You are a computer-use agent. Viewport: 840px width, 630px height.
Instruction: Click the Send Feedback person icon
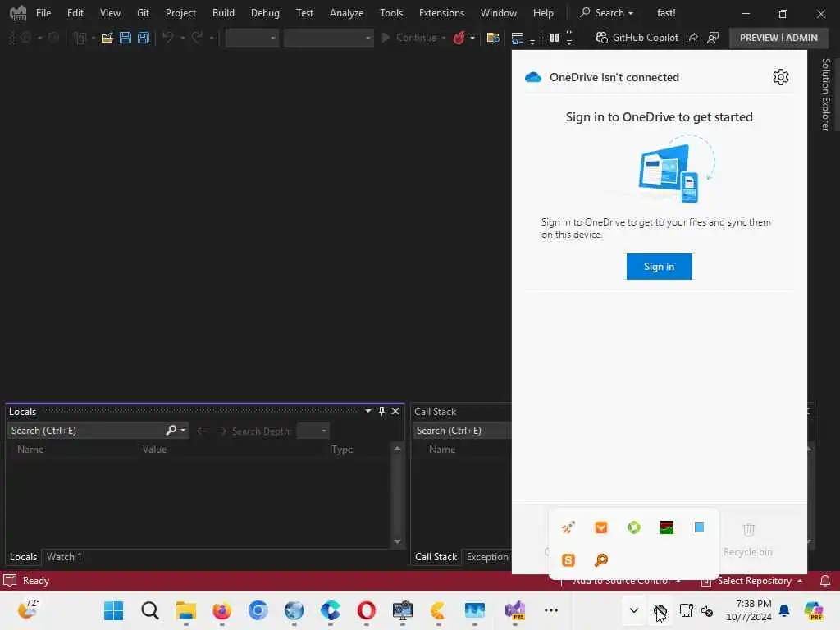(x=713, y=38)
